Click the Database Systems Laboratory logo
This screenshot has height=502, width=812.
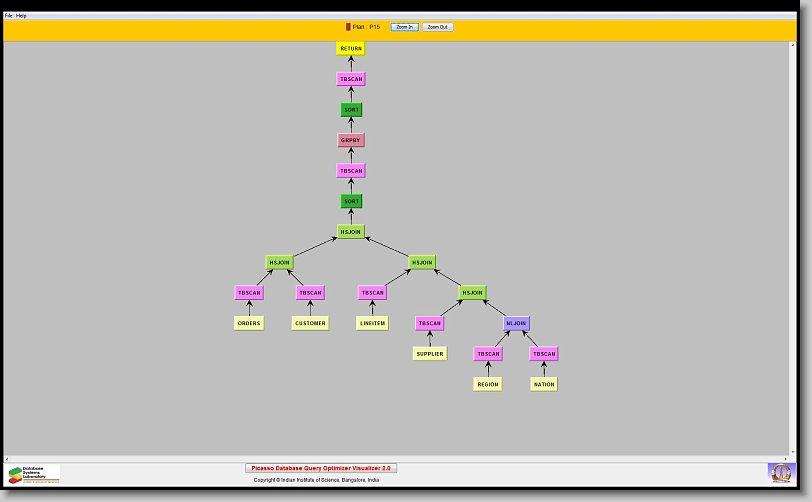point(34,474)
